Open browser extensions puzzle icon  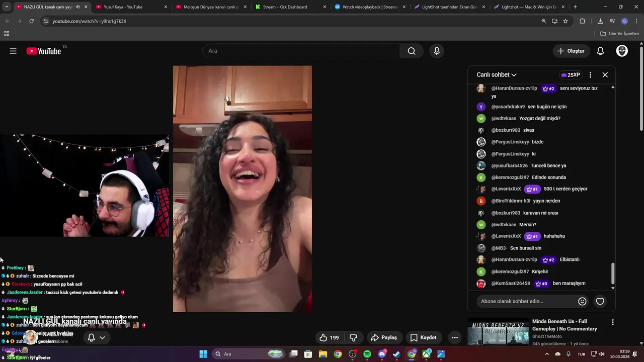(x=583, y=21)
